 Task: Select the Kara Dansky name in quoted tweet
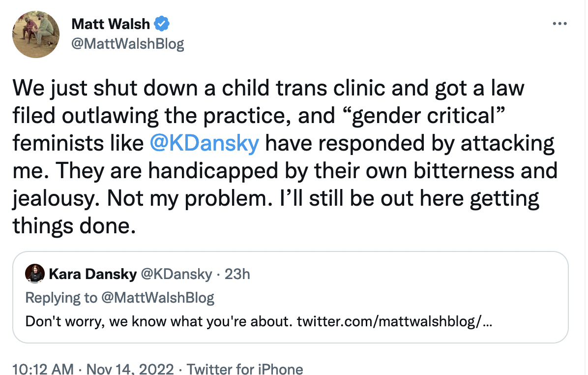92,274
